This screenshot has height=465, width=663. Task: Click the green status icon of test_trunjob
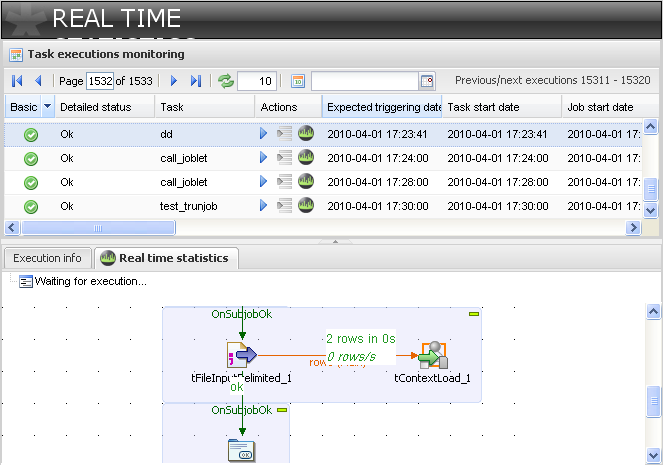tap(31, 207)
